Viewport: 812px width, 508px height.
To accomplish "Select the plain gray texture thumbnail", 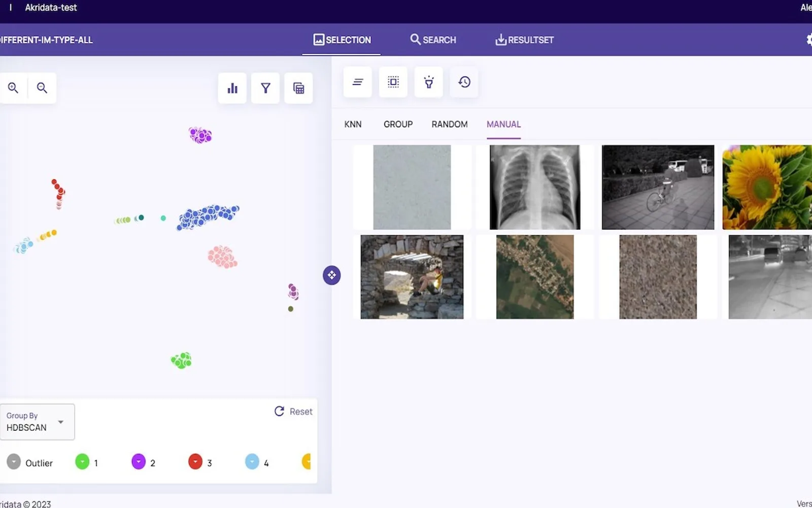I will click(412, 187).
